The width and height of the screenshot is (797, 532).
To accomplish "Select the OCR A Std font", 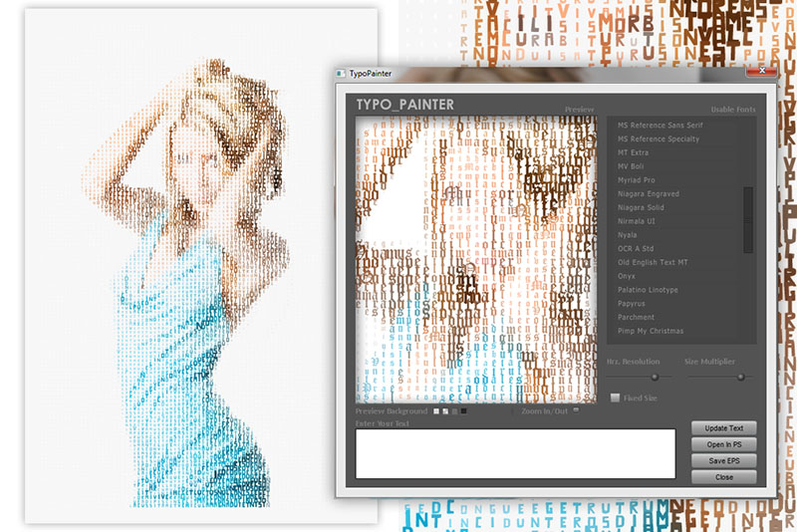I will click(x=638, y=248).
